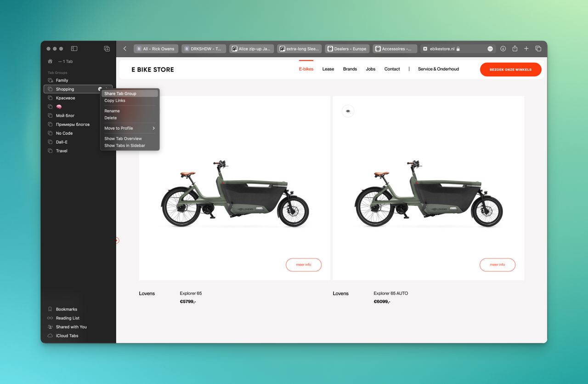Click the €6099,- price text
The image size is (588, 384).
[x=382, y=302]
